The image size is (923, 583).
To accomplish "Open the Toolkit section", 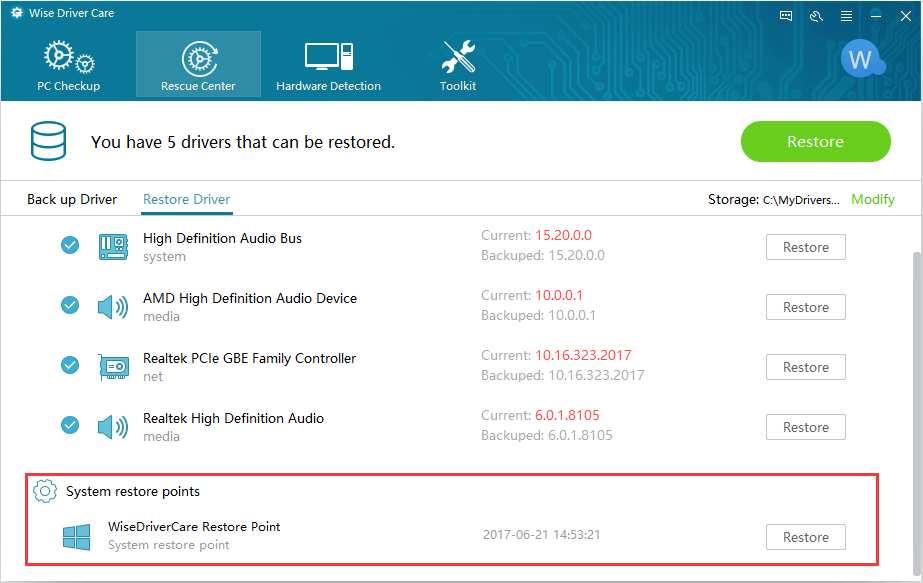I will (x=458, y=65).
